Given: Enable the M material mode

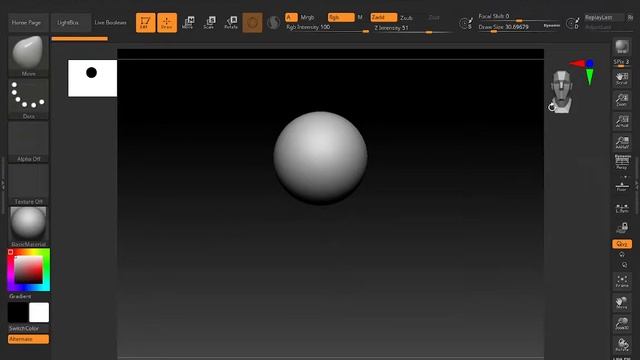Looking at the screenshot, I should coord(360,17).
